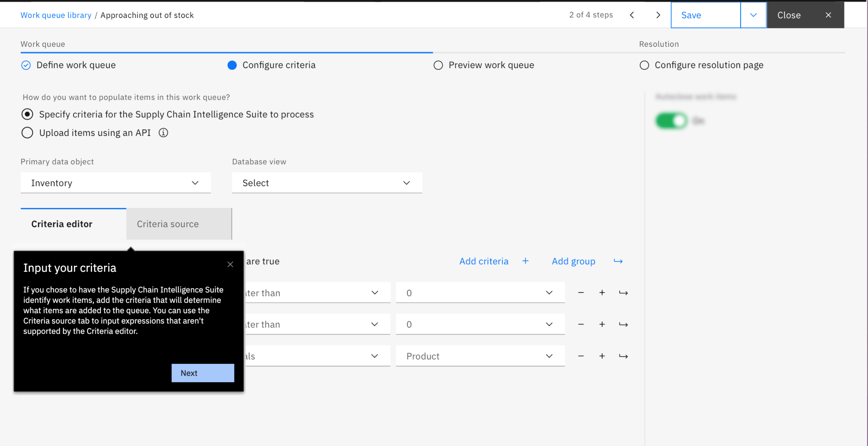
Task: Add a row after the second criteria via the plus icon
Action: coord(602,324)
